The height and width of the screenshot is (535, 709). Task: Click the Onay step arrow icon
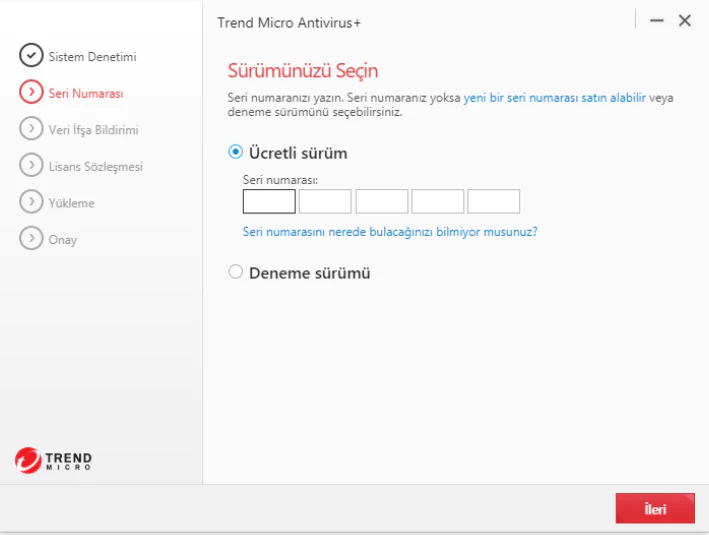[32, 239]
